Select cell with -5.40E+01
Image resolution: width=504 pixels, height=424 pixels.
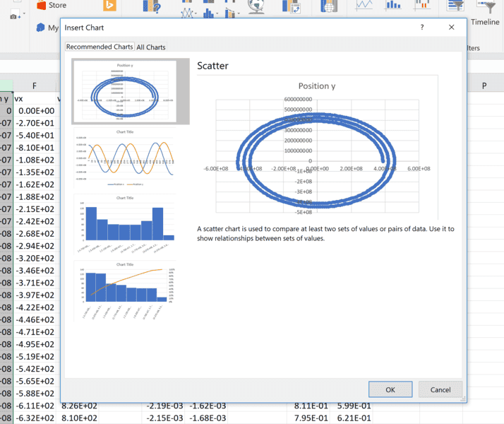click(35, 136)
